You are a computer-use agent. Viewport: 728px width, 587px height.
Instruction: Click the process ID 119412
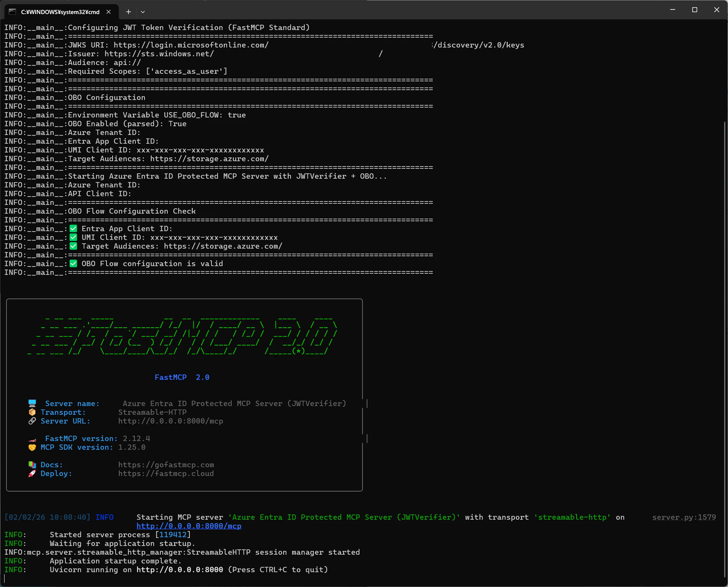173,535
